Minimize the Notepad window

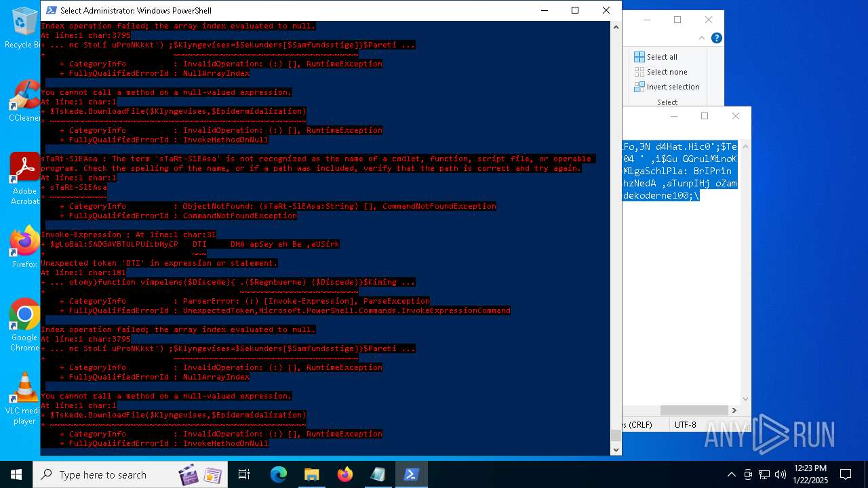[x=674, y=116]
